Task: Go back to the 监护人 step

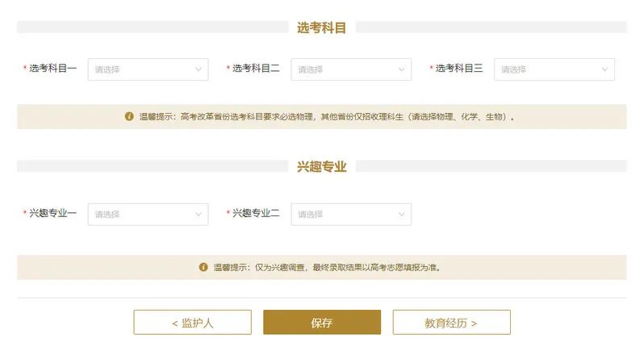Action: pos(192,323)
